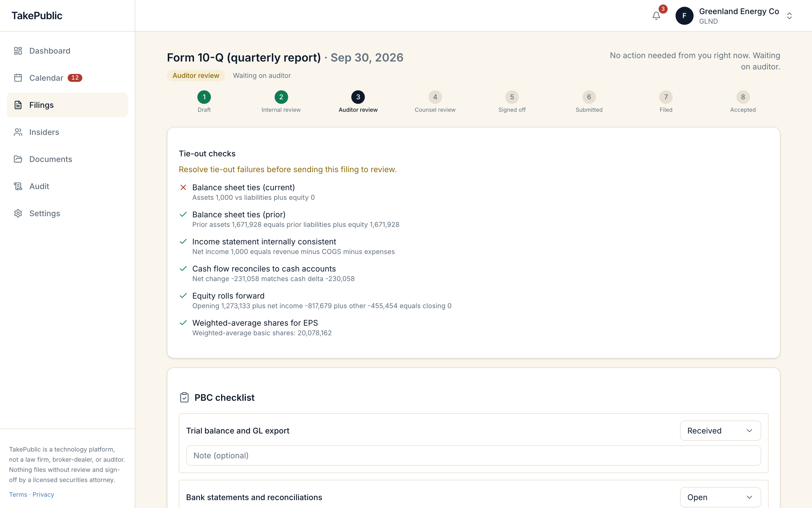This screenshot has height=508, width=812.
Task: Click step 7 Filed circle
Action: click(666, 97)
